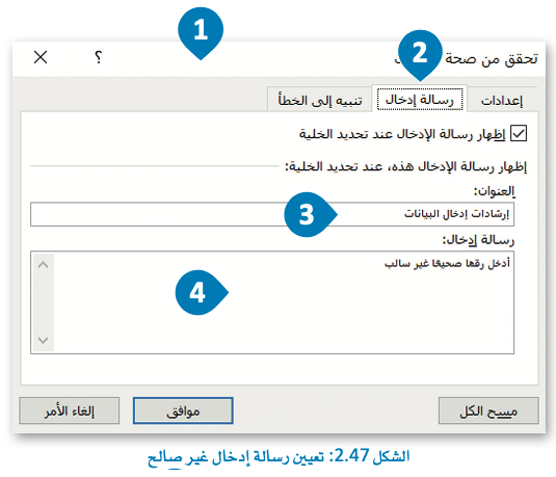The height and width of the screenshot is (477, 556).
Task: Toggle the show input message checkbox
Action: pyautogui.click(x=518, y=134)
